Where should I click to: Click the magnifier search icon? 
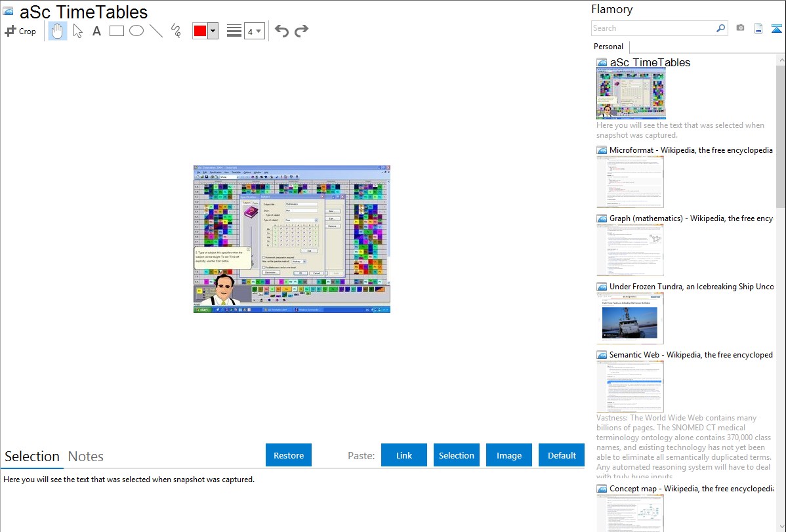[x=720, y=28]
